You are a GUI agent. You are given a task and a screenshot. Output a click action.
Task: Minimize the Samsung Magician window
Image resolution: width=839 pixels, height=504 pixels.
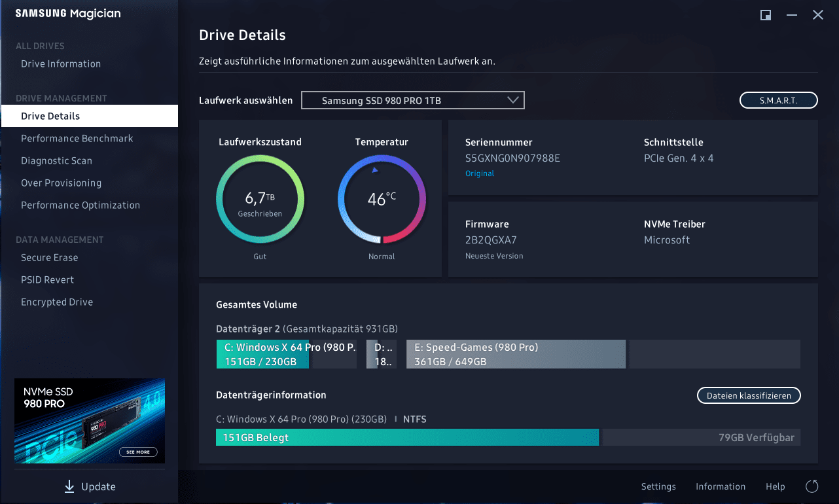(792, 15)
